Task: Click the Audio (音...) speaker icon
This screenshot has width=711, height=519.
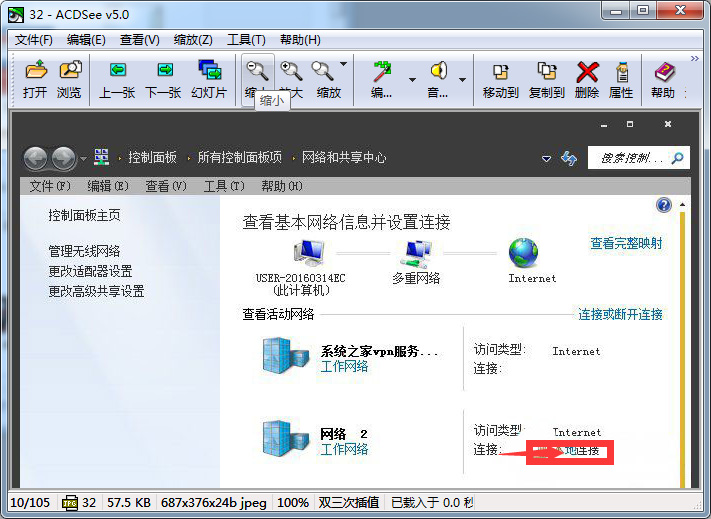Action: coord(438,70)
